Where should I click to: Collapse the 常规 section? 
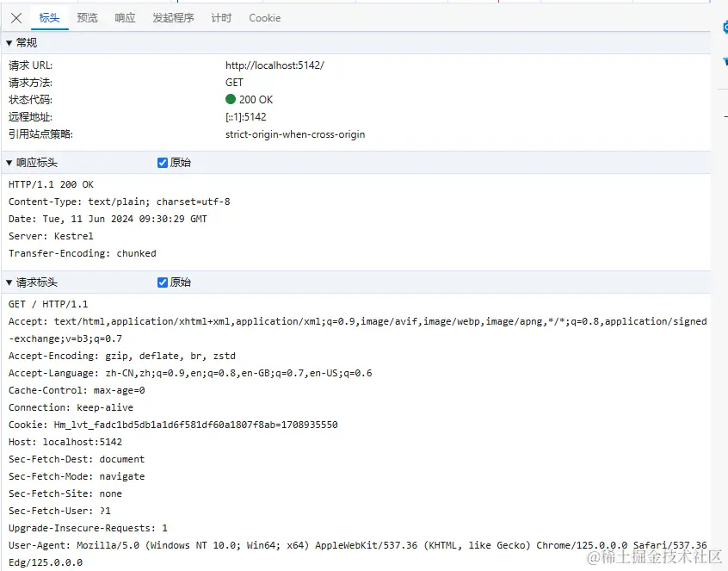[x=9, y=43]
